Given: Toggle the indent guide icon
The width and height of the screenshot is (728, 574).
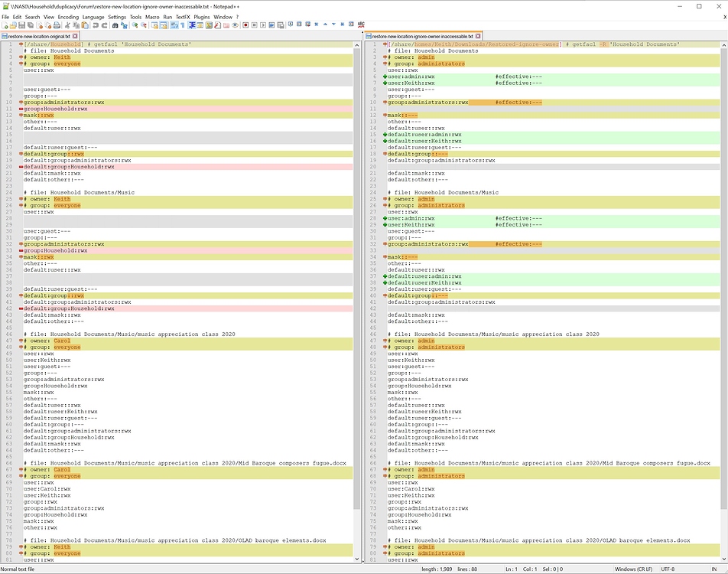Looking at the screenshot, I should (x=192, y=25).
